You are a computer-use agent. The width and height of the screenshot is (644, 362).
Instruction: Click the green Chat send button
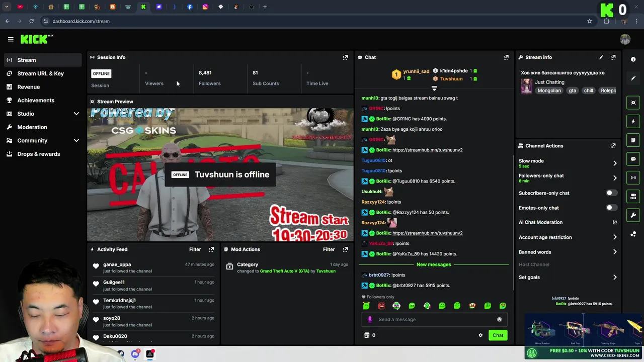(x=498, y=335)
